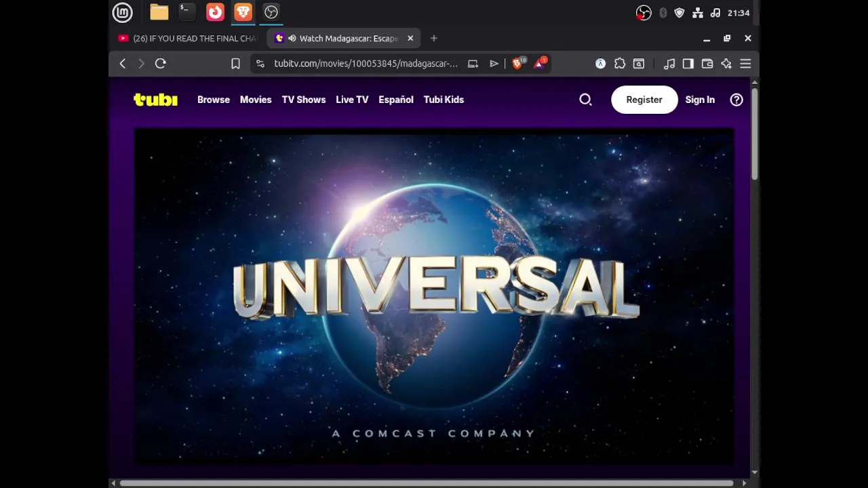Click the tab search toolbar icon
Image resolution: width=868 pixels, height=488 pixels.
639,64
